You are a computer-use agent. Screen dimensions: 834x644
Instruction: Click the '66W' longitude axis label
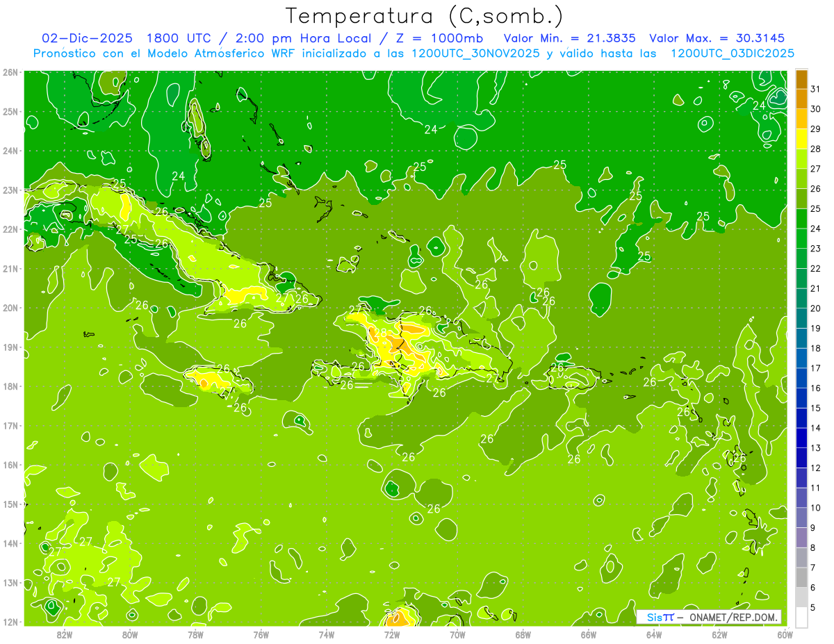[589, 634]
